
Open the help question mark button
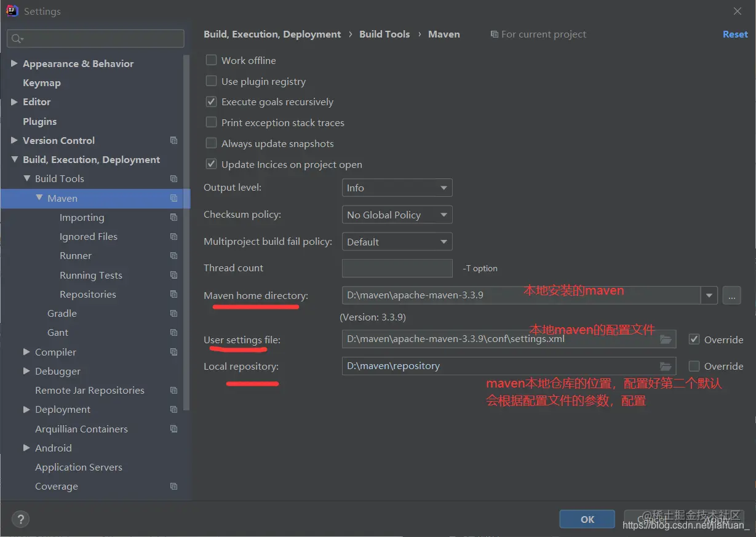tap(20, 519)
